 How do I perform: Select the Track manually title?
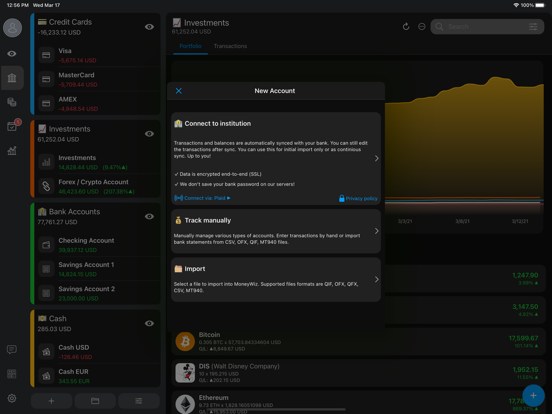(208, 220)
